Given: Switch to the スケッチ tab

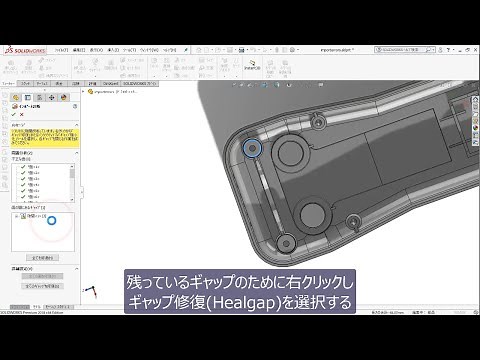Looking at the screenshot, I should (25, 84).
